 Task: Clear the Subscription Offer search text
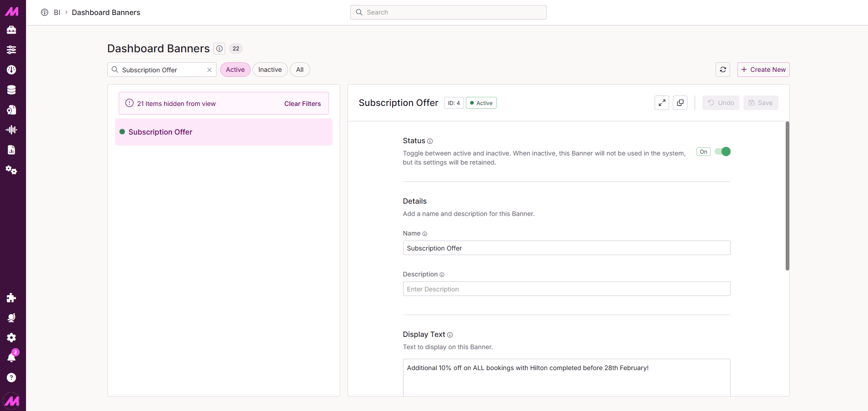[209, 70]
